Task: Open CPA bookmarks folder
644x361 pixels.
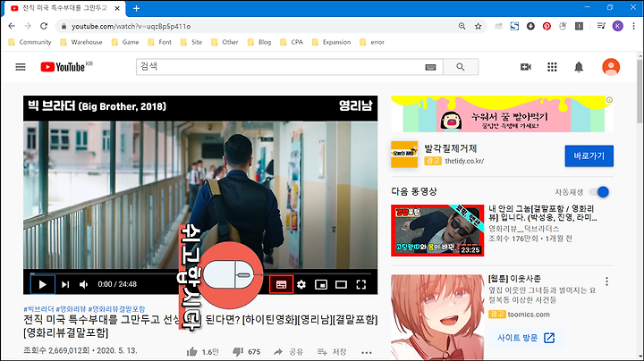Action: click(x=292, y=42)
